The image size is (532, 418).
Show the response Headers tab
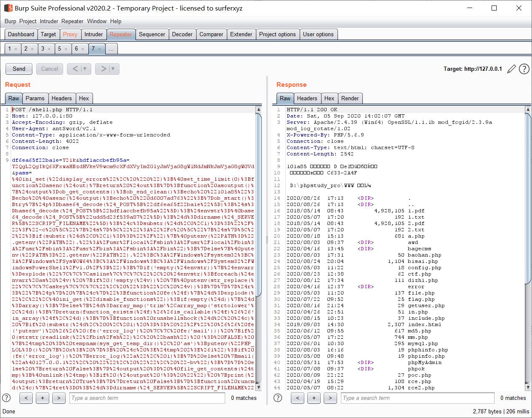(x=307, y=99)
